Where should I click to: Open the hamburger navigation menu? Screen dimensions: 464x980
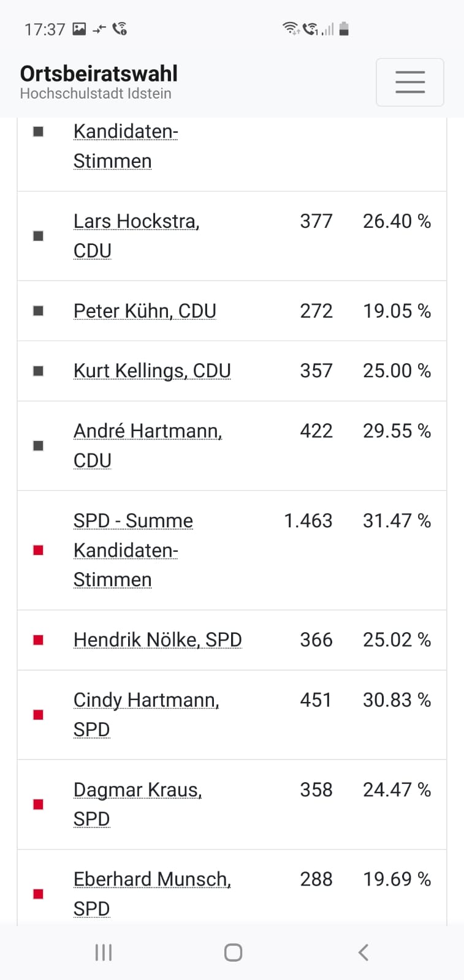(409, 82)
